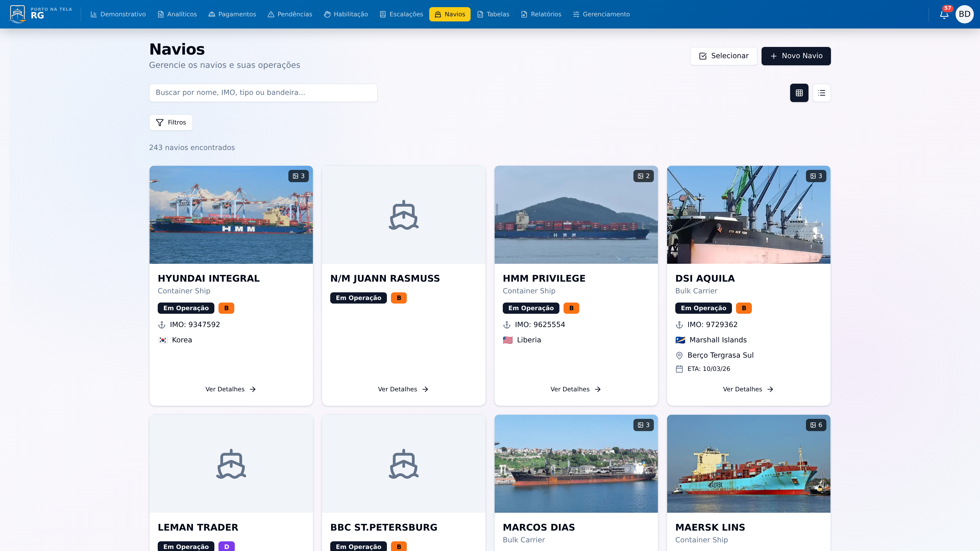
Task: Expand Ver Detalhes on N/M JUANN RASMUSS
Action: [x=403, y=389]
